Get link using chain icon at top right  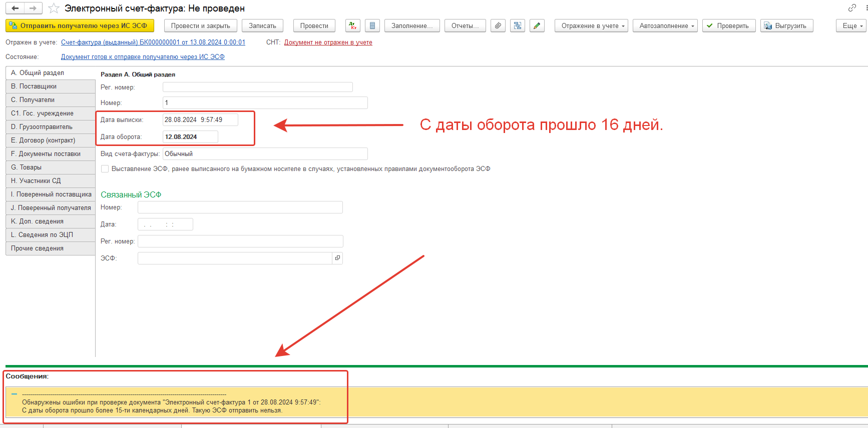click(852, 8)
